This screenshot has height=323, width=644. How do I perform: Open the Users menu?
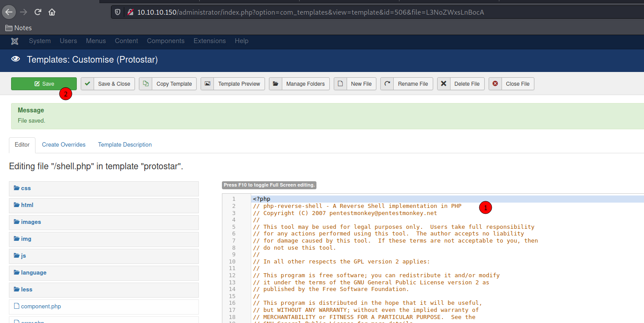point(68,41)
